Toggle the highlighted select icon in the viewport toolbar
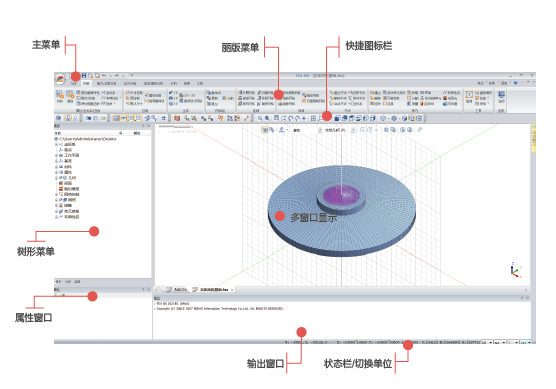Image resolution: width=556 pixels, height=389 pixels. click(x=265, y=130)
